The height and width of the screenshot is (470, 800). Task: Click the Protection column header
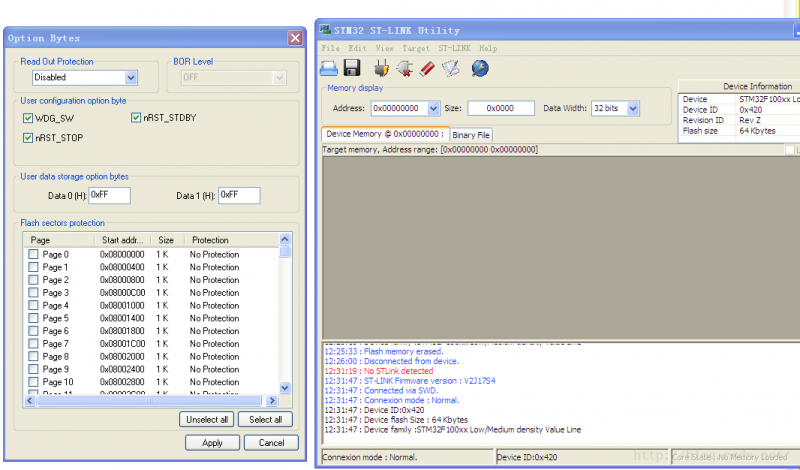pyautogui.click(x=231, y=240)
